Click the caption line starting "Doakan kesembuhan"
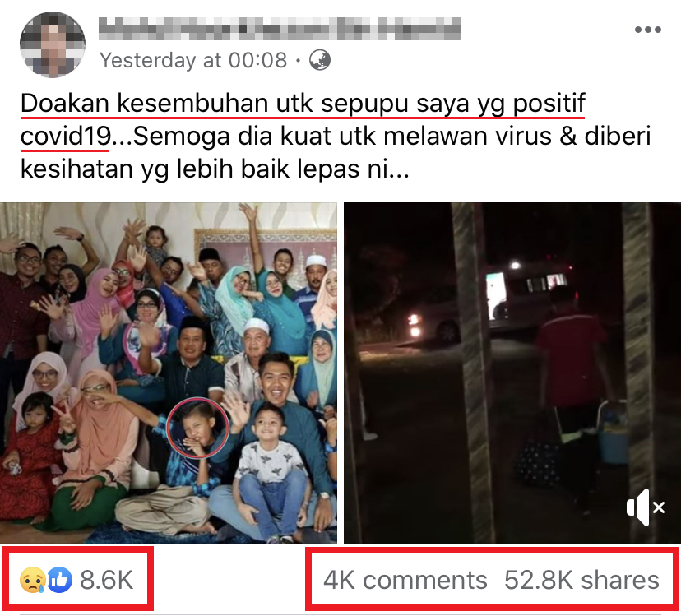Viewport: 681px width, 616px height. [x=303, y=104]
